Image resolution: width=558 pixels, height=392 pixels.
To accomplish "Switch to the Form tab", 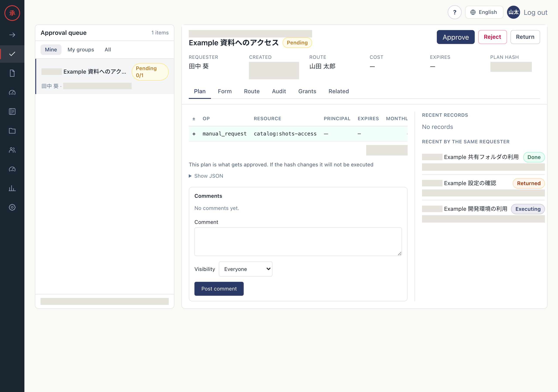I will tap(225, 91).
